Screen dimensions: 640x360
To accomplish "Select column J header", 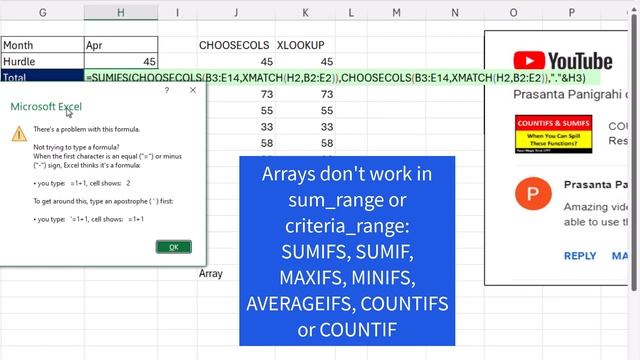I will (x=236, y=13).
